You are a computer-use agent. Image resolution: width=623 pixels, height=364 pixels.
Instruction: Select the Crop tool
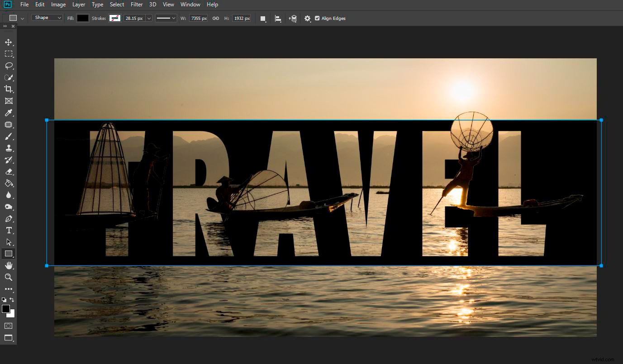[x=9, y=89]
